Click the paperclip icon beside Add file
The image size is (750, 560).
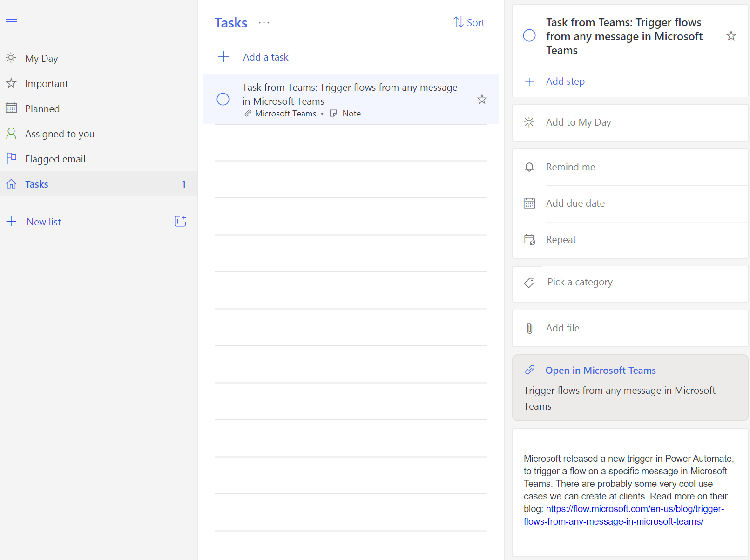pyautogui.click(x=529, y=328)
